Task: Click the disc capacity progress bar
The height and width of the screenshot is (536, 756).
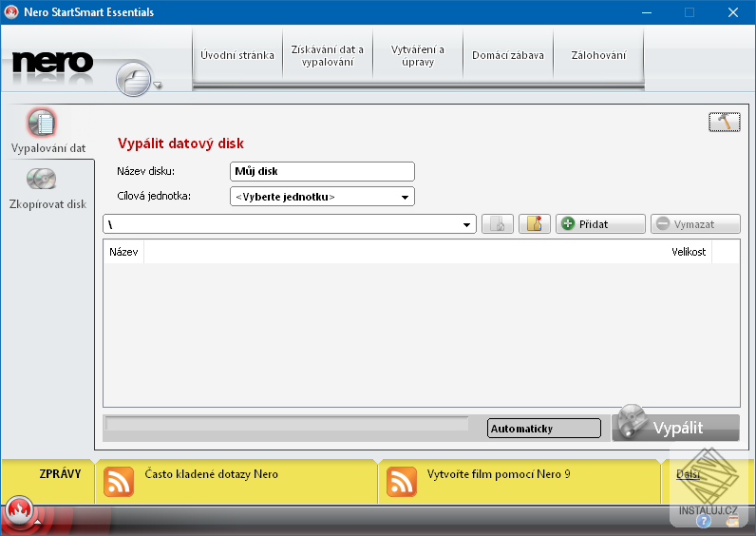Action: click(287, 424)
